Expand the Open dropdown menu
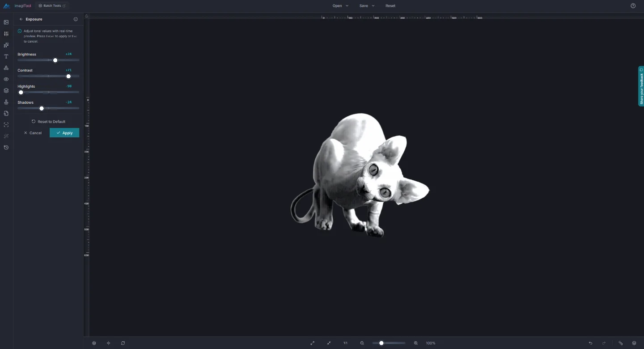 340,6
